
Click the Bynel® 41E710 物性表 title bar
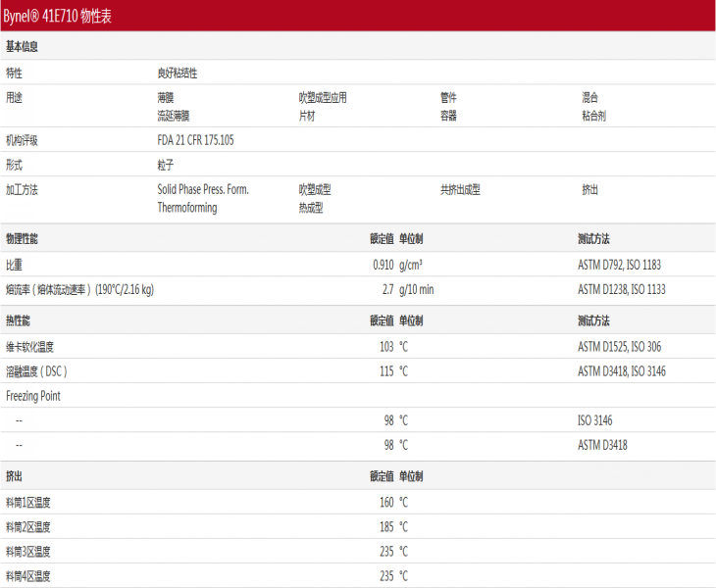pyautogui.click(x=57, y=17)
